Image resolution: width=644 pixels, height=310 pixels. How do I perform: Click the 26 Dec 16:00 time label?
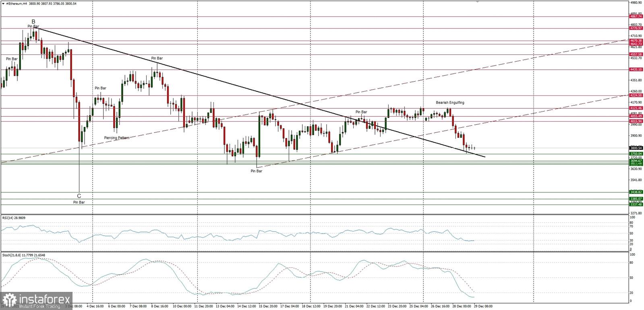(x=441, y=306)
